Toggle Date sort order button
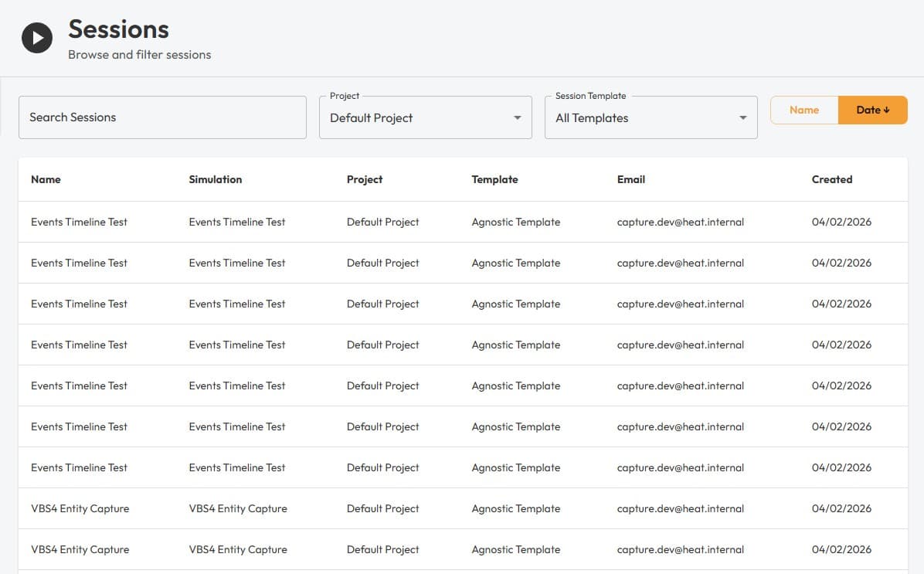The height and width of the screenshot is (574, 924). [x=872, y=110]
